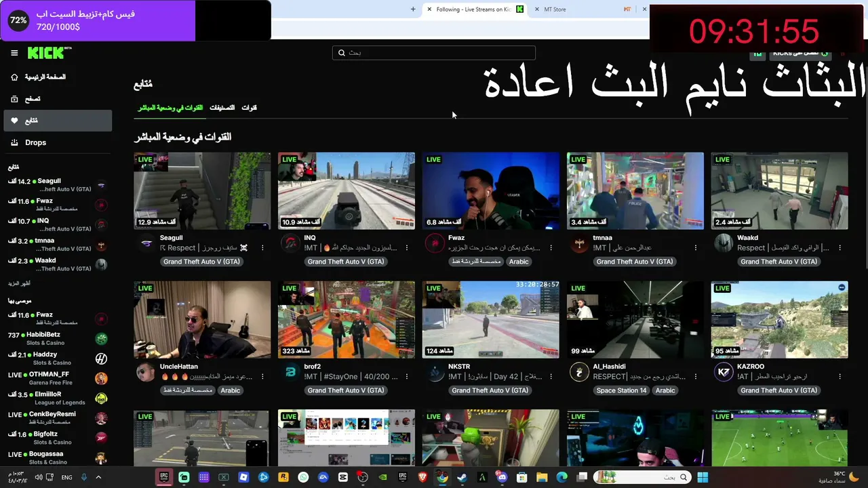Open Brave browser from the taskbar

click(x=422, y=477)
